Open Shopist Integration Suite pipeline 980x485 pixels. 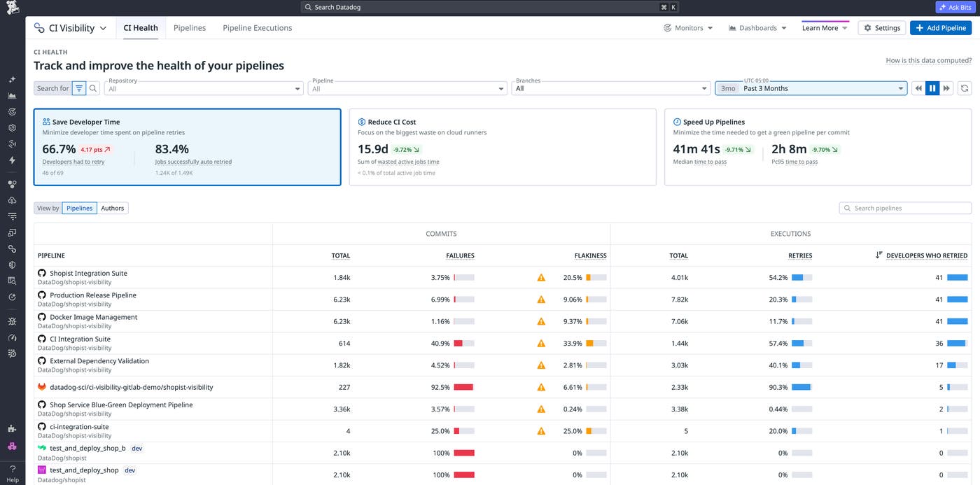88,273
